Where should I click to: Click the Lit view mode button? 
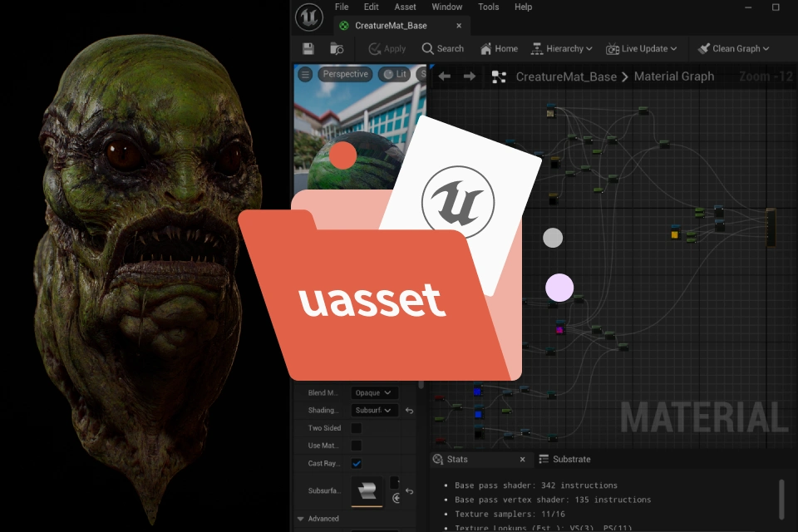coord(395,74)
